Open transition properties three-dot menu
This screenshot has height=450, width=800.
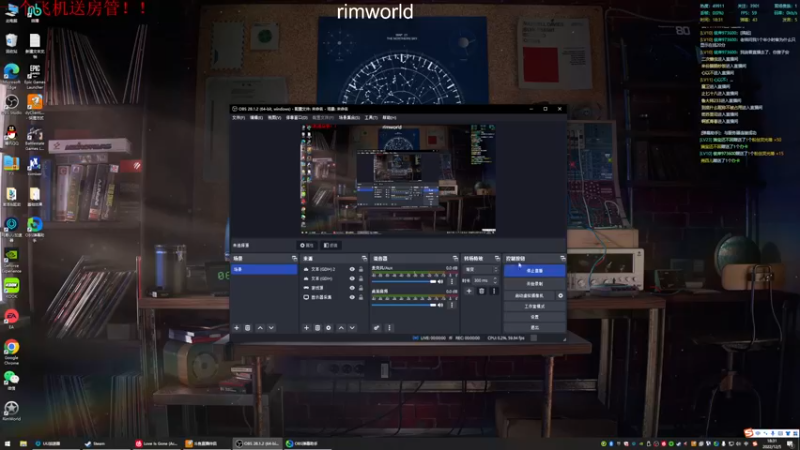coord(493,291)
